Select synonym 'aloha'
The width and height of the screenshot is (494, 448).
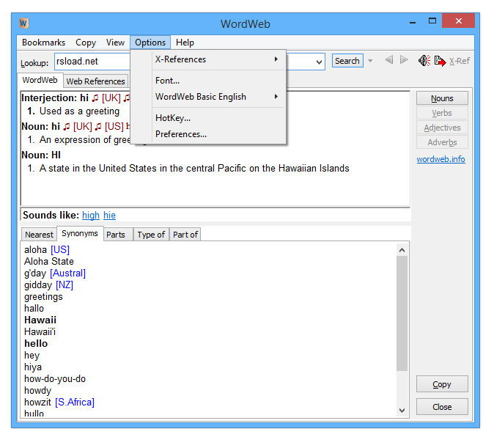point(35,250)
